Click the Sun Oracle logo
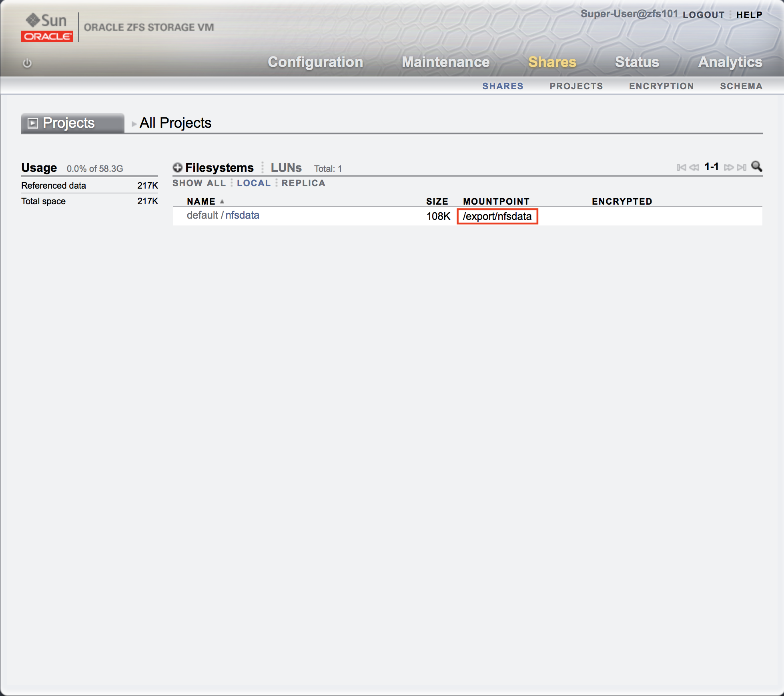Viewport: 784px width, 696px height. click(x=47, y=27)
